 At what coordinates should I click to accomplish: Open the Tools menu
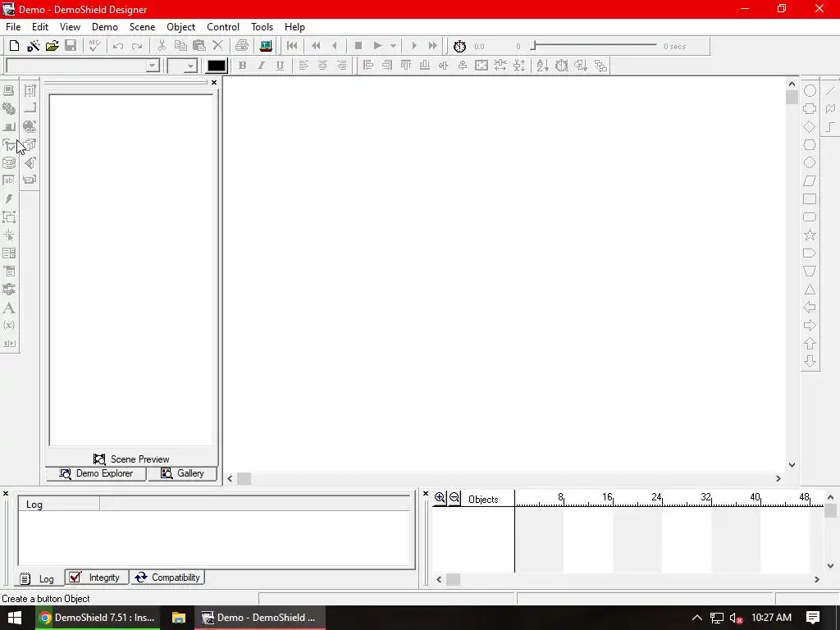point(262,27)
